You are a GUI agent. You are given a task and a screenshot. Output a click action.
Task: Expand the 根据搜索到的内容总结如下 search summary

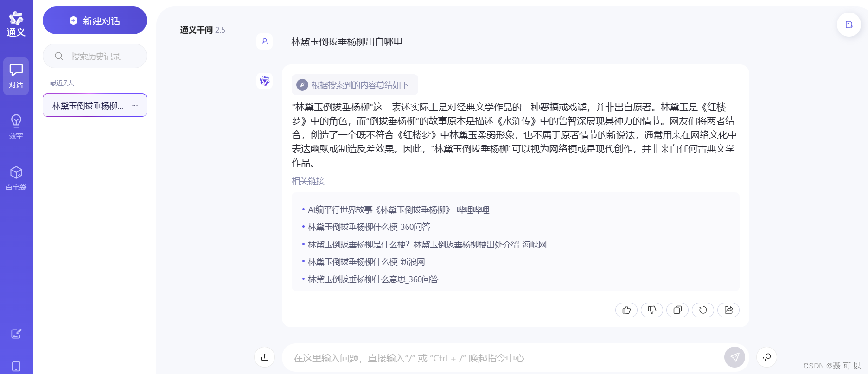[355, 85]
